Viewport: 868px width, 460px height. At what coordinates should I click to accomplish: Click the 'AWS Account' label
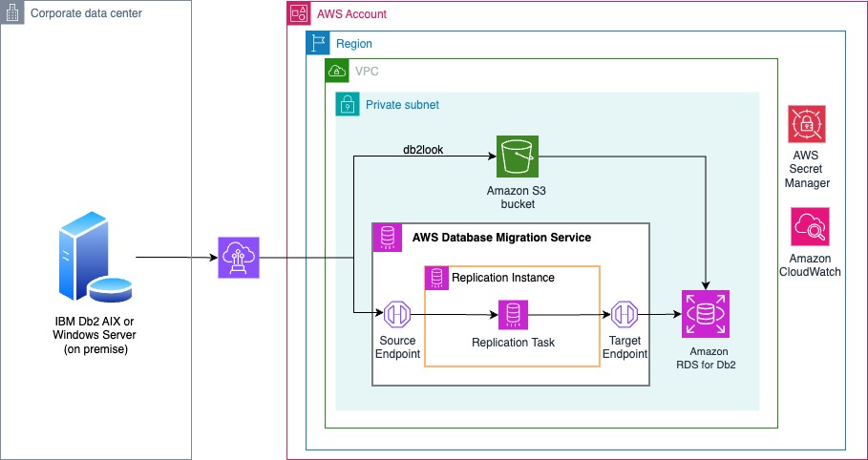point(352,14)
